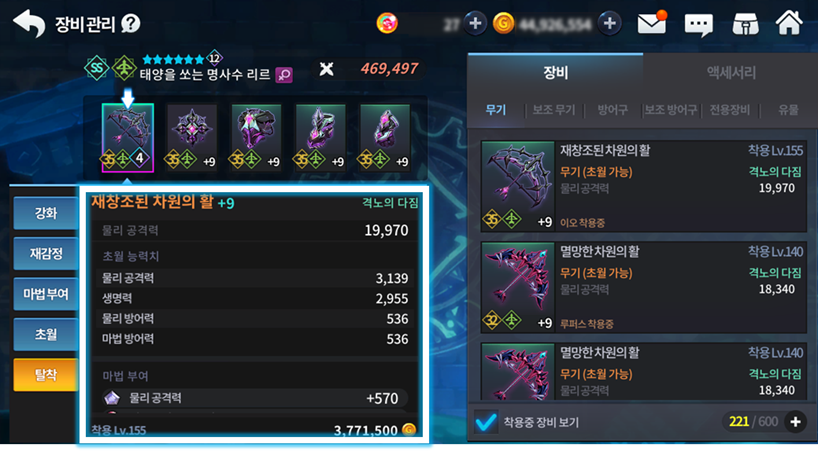Open the chat speech bubble icon
The height and width of the screenshot is (452, 818).
pyautogui.click(x=699, y=24)
